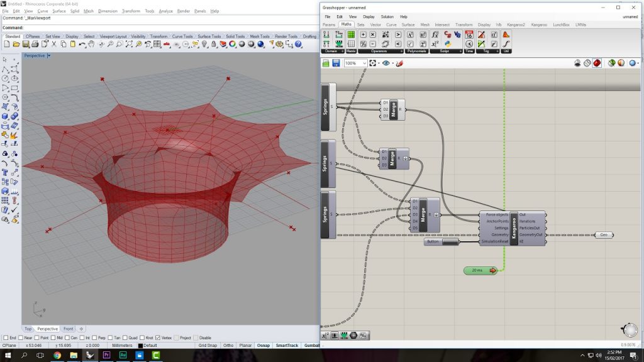Image resolution: width=644 pixels, height=362 pixels.
Task: Click the red Sketch pen icon on canvas toolbar
Action: [398, 63]
